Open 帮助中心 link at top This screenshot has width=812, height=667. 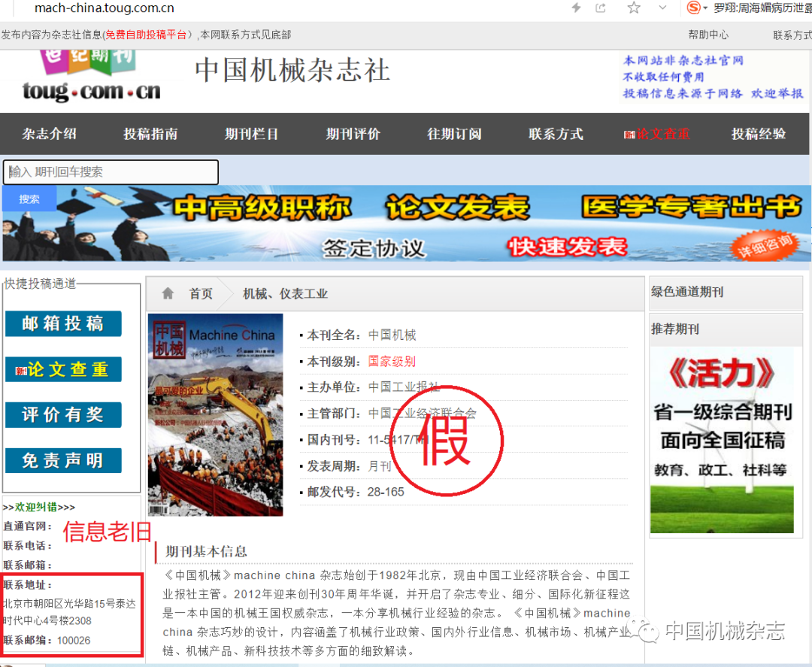pyautogui.click(x=708, y=35)
